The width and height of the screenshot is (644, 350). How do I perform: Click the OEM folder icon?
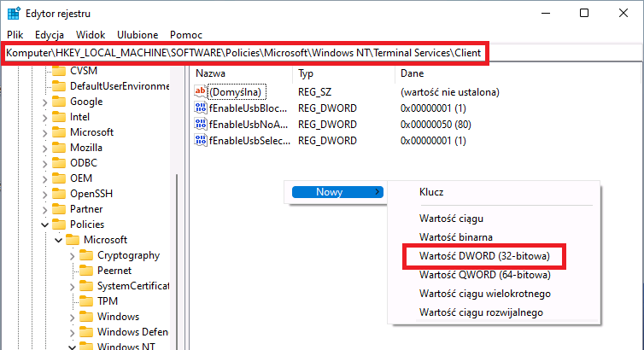[x=59, y=178]
